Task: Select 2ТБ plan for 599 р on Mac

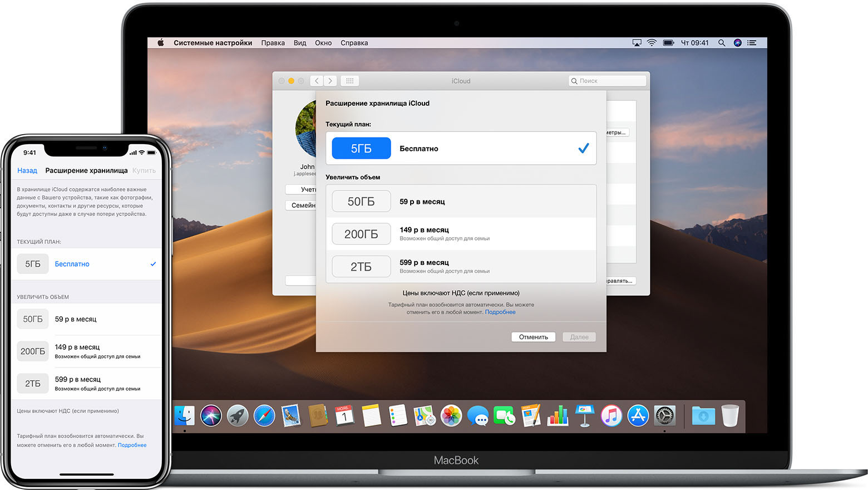Action: tap(461, 267)
